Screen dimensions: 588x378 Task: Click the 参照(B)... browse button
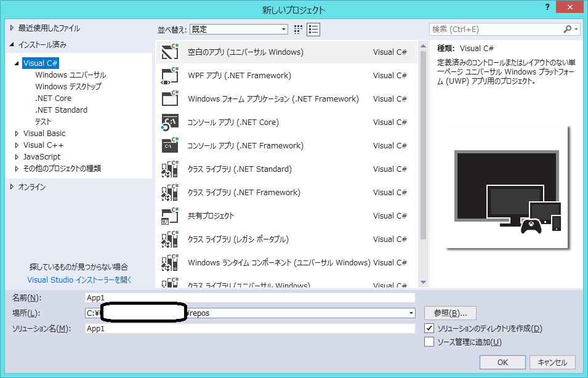pos(450,313)
